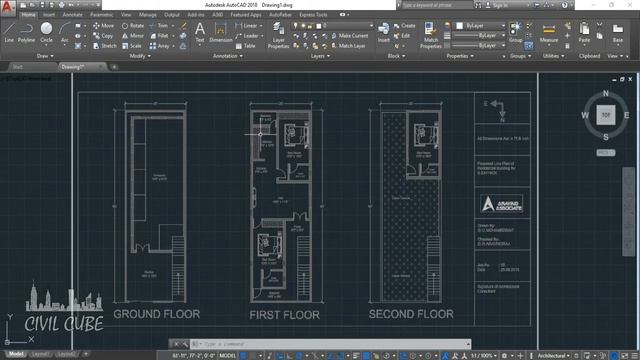Toggle MODEL space button in status bar
Image resolution: width=640 pixels, height=360 pixels.
228,356
